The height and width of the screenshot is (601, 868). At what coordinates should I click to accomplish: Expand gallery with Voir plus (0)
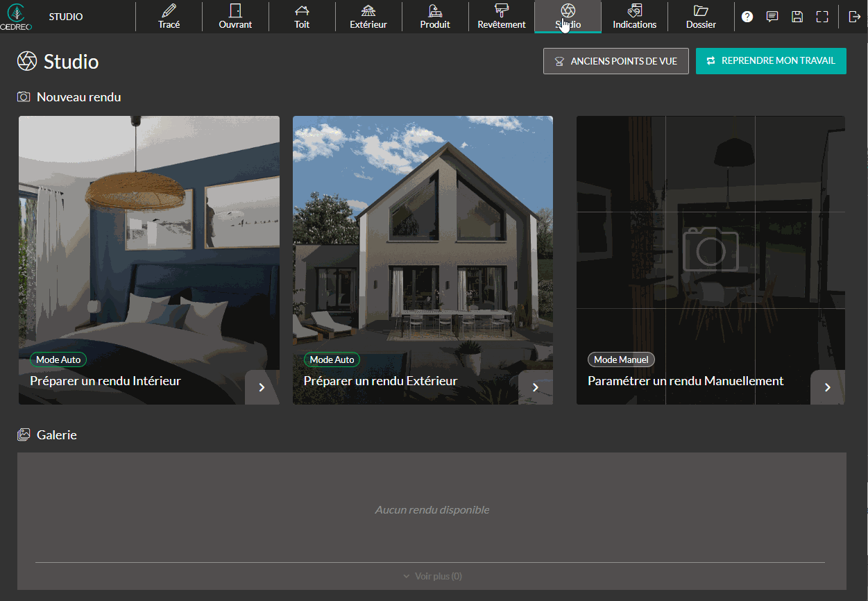coord(432,576)
